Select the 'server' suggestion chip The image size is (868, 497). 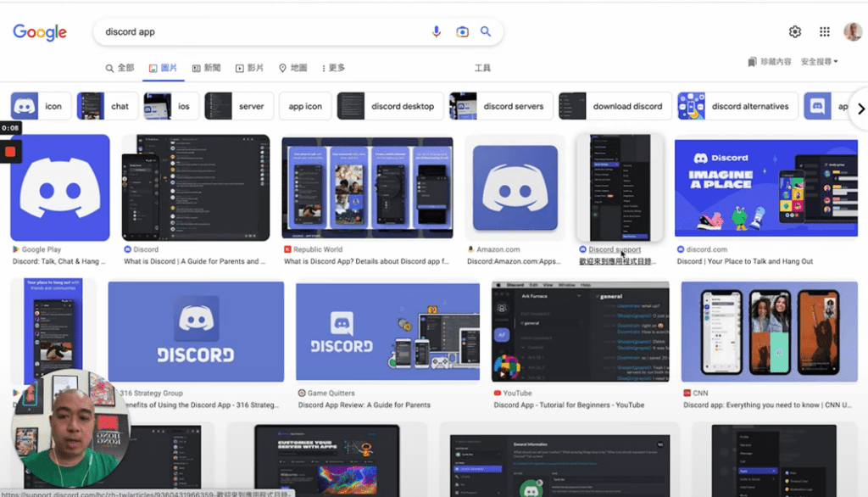239,106
